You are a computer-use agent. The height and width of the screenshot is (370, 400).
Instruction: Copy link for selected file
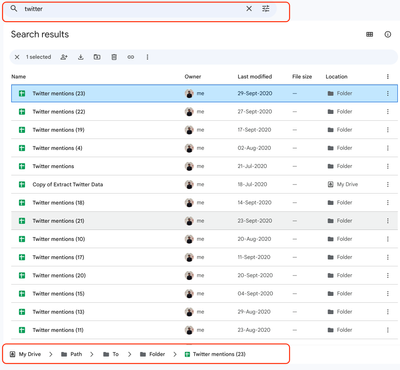[x=131, y=57]
